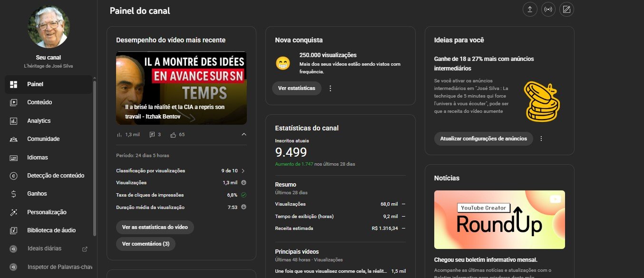Collapse the latest video stats chevron

[x=244, y=135]
